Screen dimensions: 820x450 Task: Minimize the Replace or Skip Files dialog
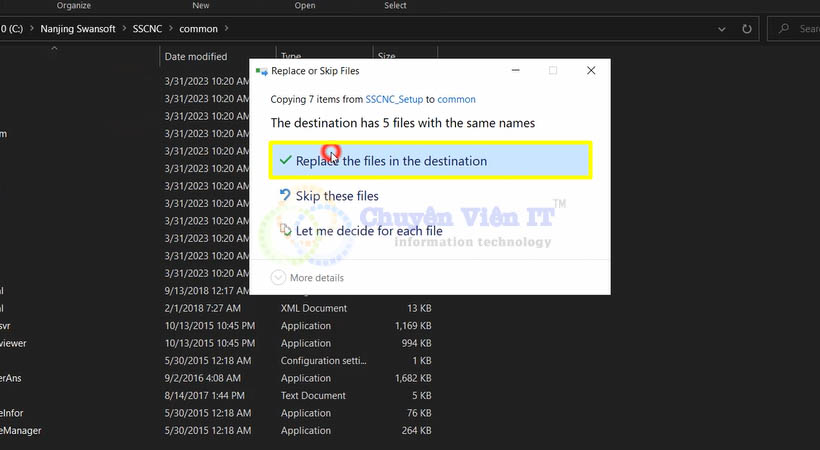pyautogui.click(x=515, y=71)
